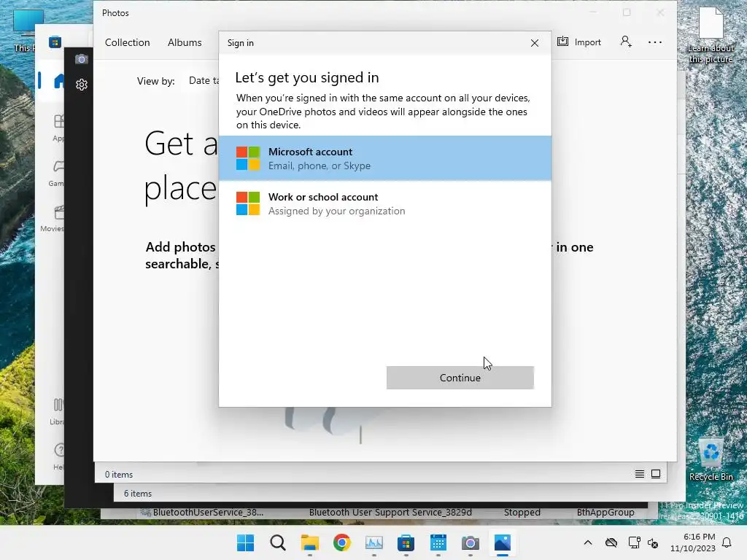Go to Microsoft Store Home icon
747x560 pixels.
pos(59,81)
